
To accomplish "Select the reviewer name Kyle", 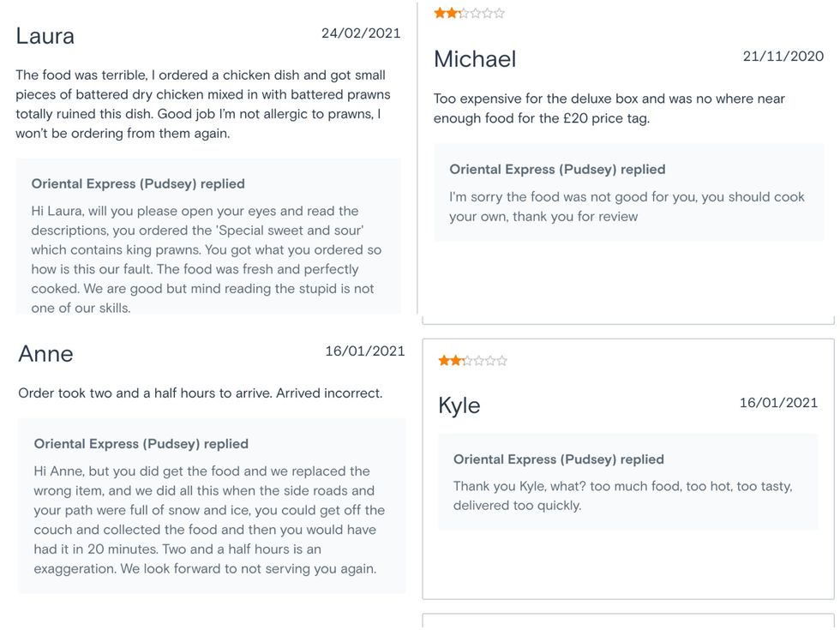I will tap(459, 405).
